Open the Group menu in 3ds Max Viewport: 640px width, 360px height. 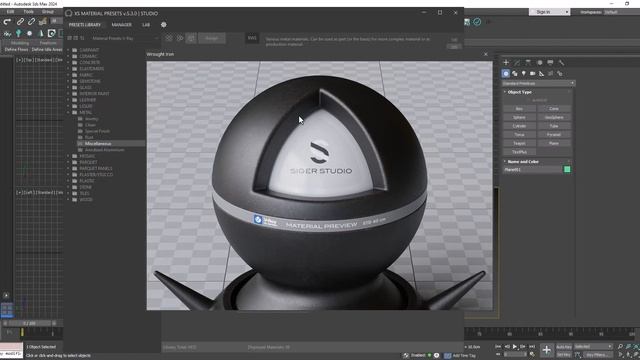point(48,12)
